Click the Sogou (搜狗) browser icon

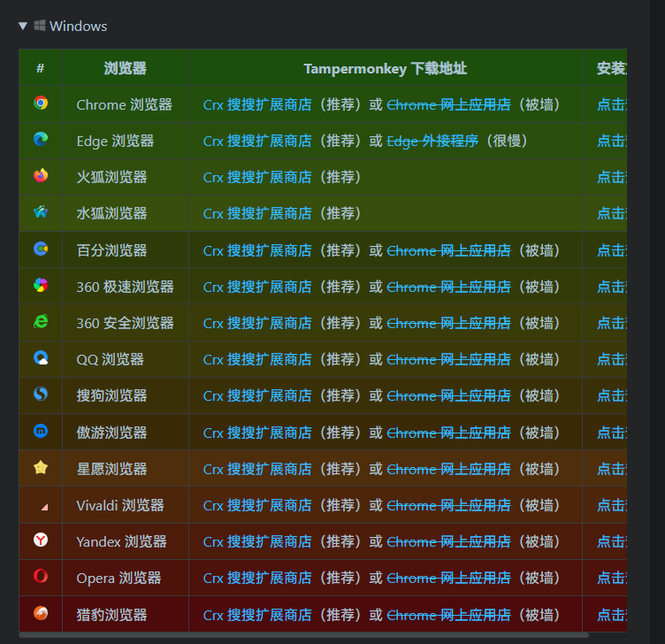click(41, 394)
